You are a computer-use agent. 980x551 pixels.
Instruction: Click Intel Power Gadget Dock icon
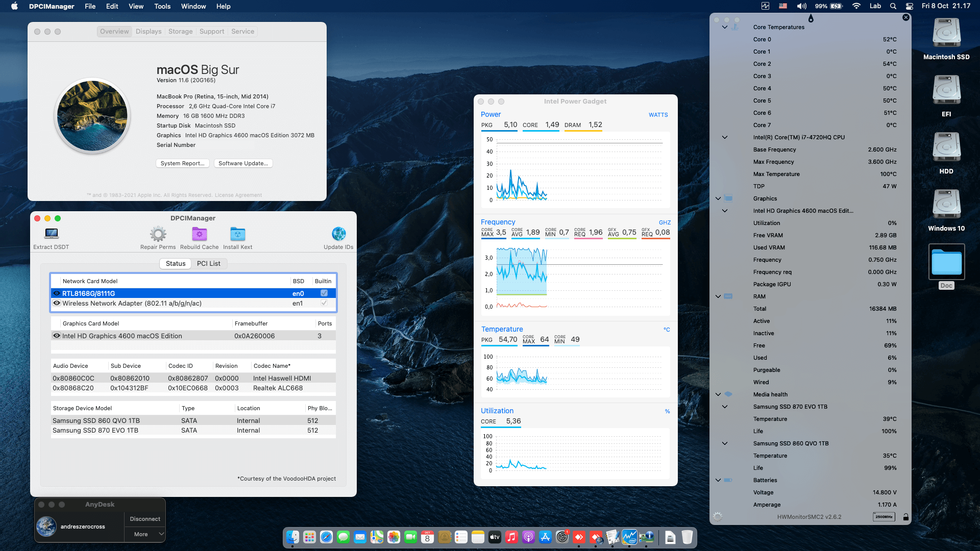pos(629,537)
